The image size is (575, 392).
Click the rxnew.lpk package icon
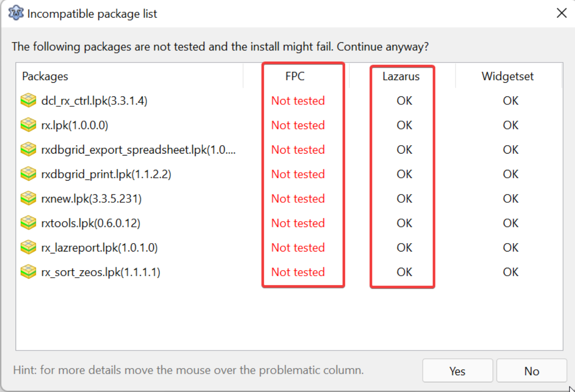tap(28, 198)
